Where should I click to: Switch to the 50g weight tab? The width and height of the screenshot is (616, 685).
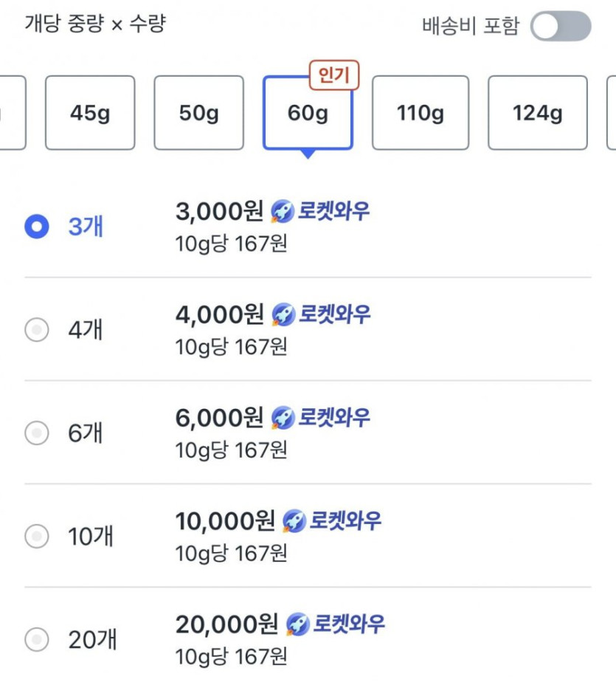[198, 113]
